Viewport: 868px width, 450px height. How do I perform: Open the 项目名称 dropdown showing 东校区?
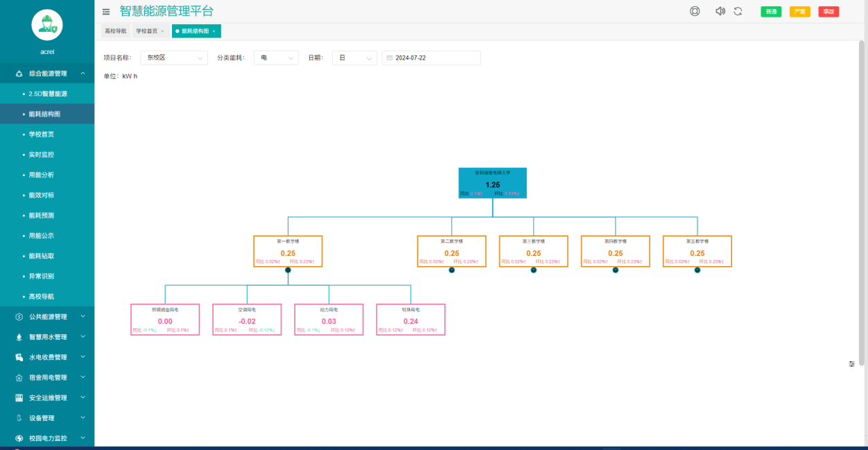[x=173, y=58]
